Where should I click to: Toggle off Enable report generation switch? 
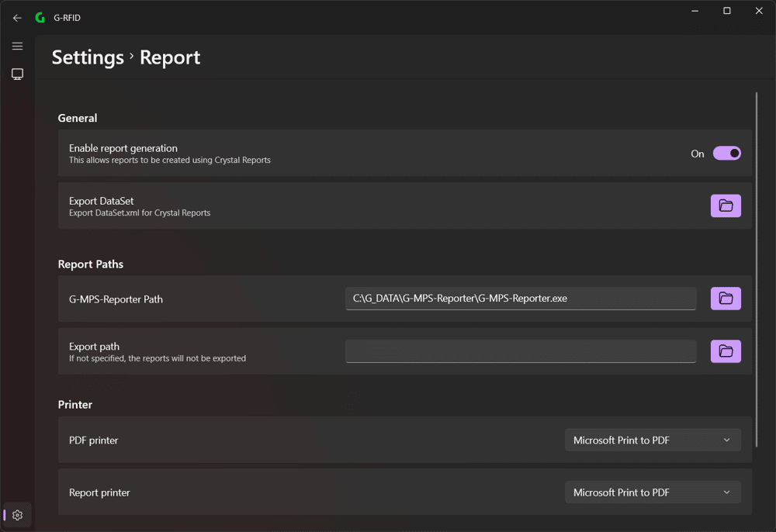click(x=726, y=154)
